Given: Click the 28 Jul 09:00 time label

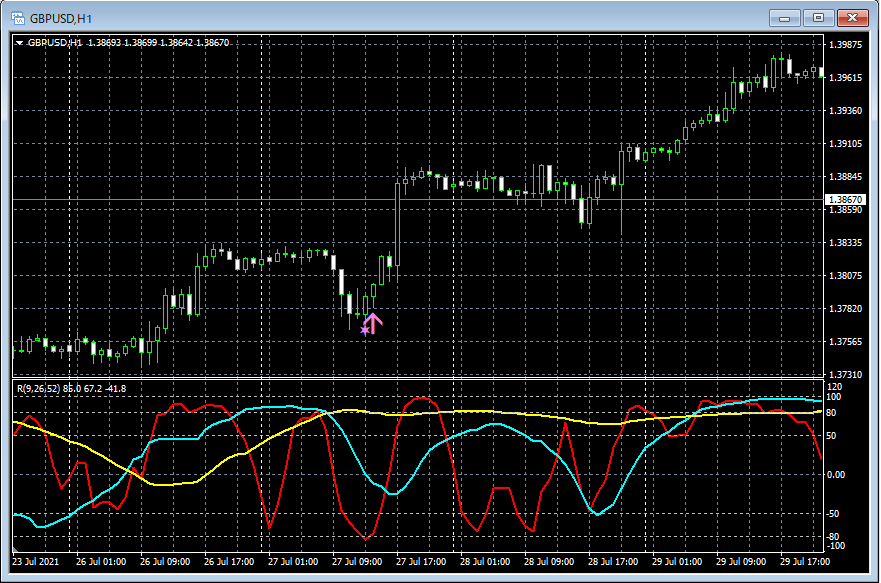Looking at the screenshot, I should tap(550, 562).
